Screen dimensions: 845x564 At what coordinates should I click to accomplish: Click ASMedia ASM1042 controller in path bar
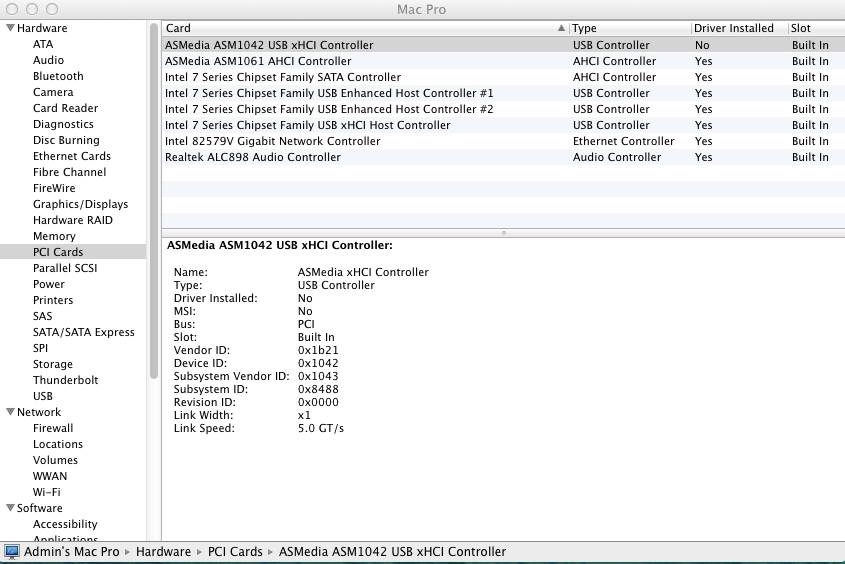tap(392, 552)
